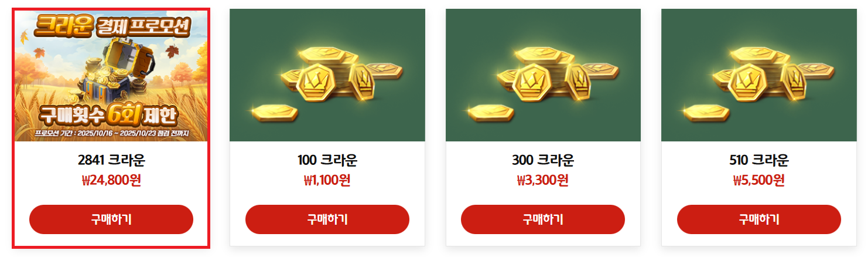Purchase the 510 크라운 pack
The width and height of the screenshot is (868, 257).
tap(758, 219)
